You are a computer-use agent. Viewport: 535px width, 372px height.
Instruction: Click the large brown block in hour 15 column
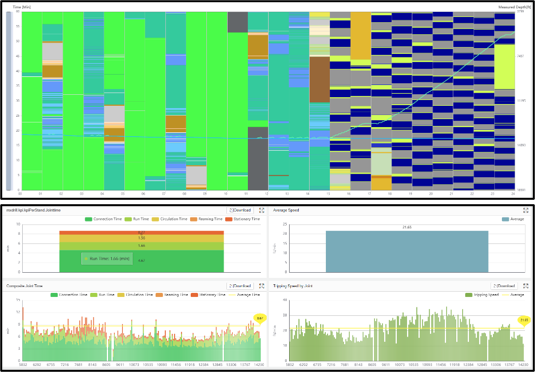click(x=320, y=80)
